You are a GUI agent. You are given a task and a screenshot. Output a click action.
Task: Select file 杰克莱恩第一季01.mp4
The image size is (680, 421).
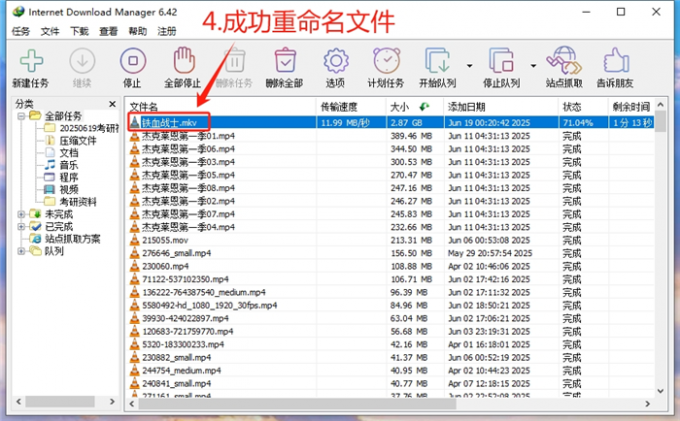click(x=188, y=136)
